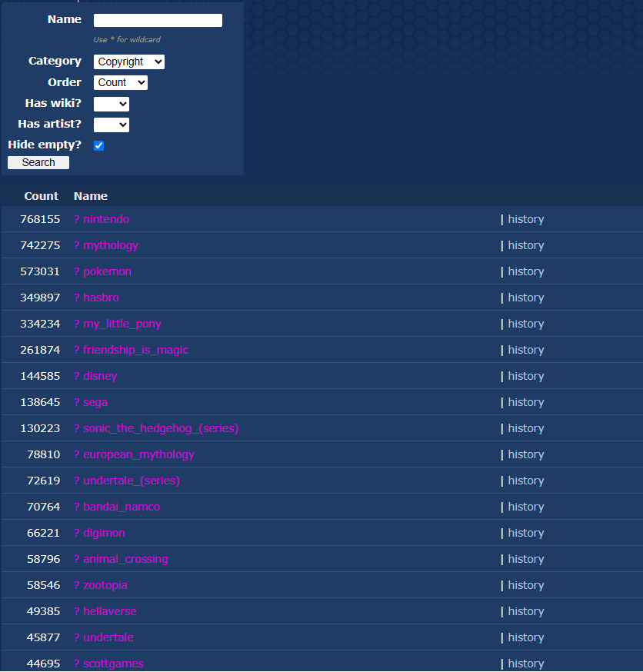View history for the friendship_is_magic tag

coord(526,350)
